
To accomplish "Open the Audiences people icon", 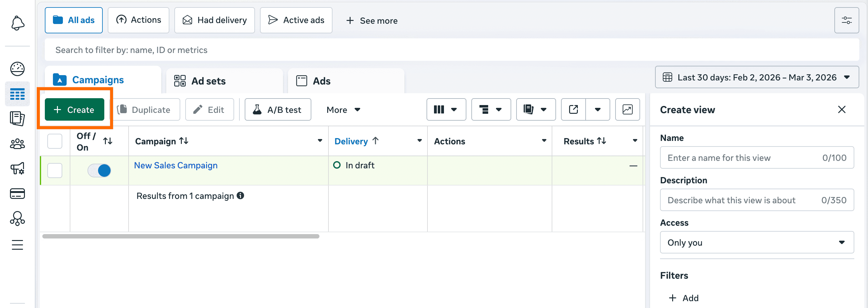I will 17,144.
